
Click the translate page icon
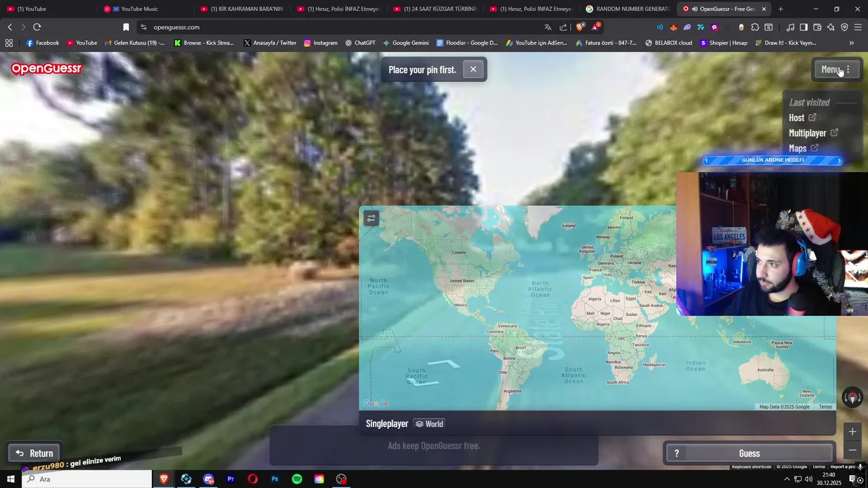548,27
